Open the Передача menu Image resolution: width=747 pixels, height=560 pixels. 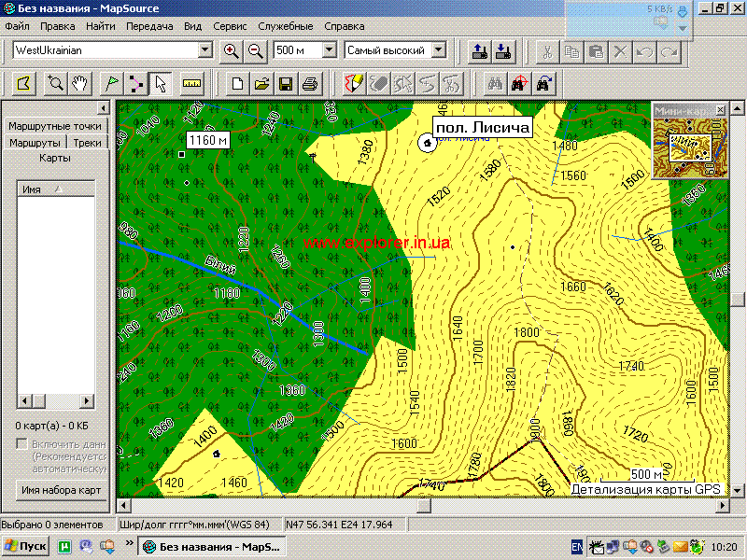[149, 26]
